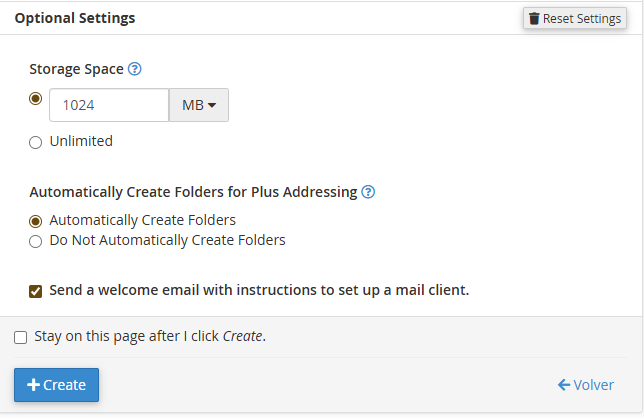The height and width of the screenshot is (418, 644).
Task: Click the storage quota input field
Action: 108,105
